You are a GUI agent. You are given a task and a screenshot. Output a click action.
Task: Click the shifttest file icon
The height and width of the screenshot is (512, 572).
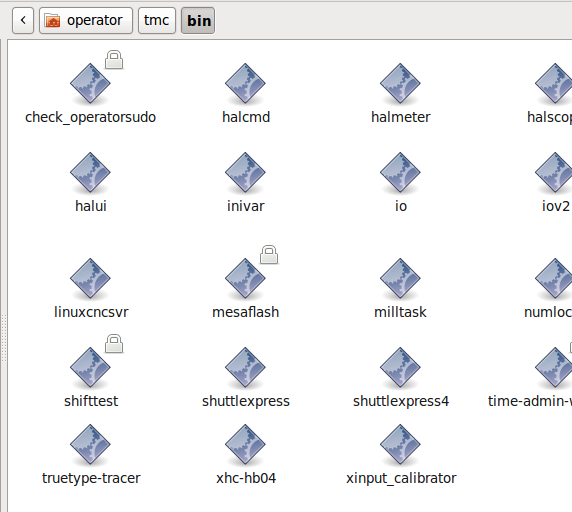click(90, 368)
